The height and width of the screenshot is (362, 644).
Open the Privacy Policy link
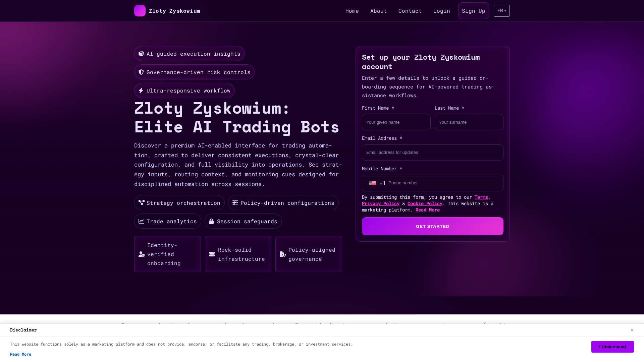(x=381, y=203)
